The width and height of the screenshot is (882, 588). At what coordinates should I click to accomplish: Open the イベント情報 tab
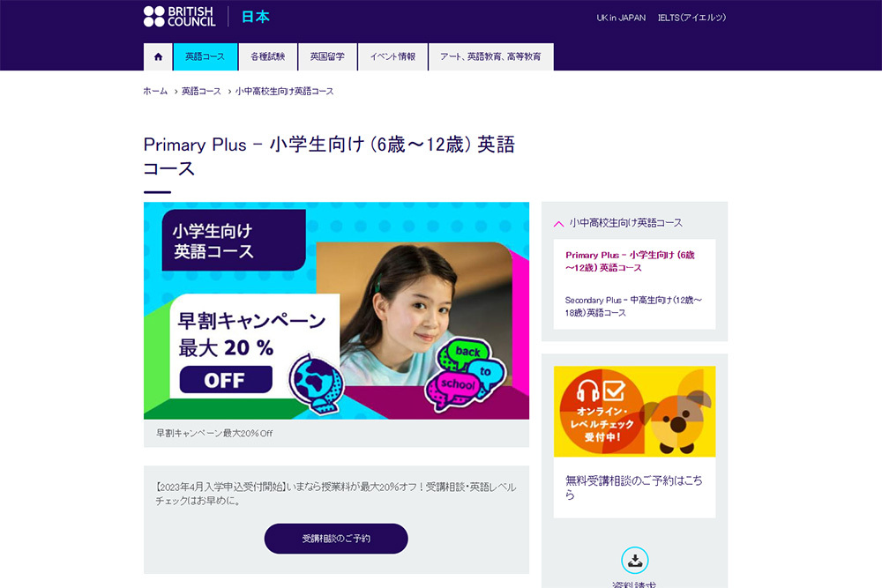pos(392,56)
